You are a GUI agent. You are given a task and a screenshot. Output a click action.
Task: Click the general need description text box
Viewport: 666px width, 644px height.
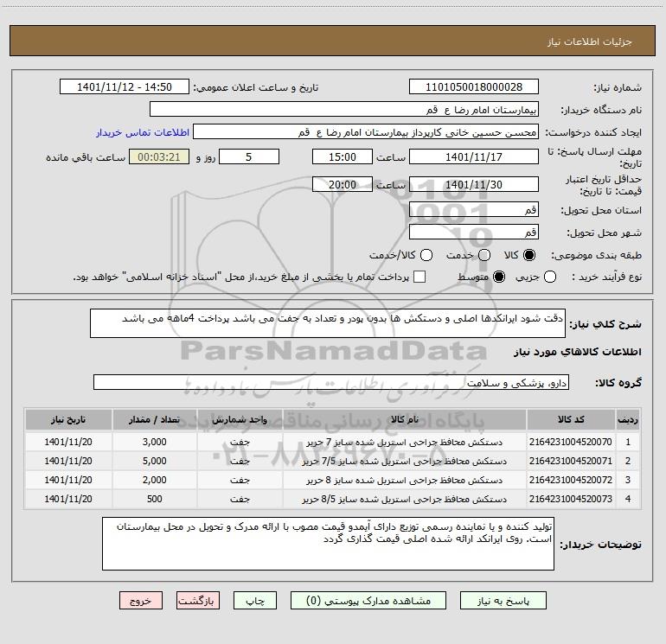[328, 323]
